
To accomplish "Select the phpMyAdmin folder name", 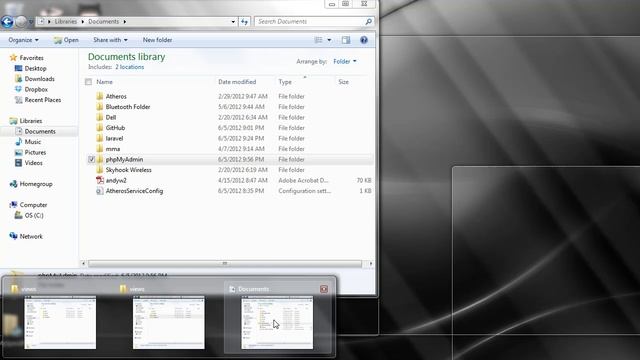I will point(124,160).
